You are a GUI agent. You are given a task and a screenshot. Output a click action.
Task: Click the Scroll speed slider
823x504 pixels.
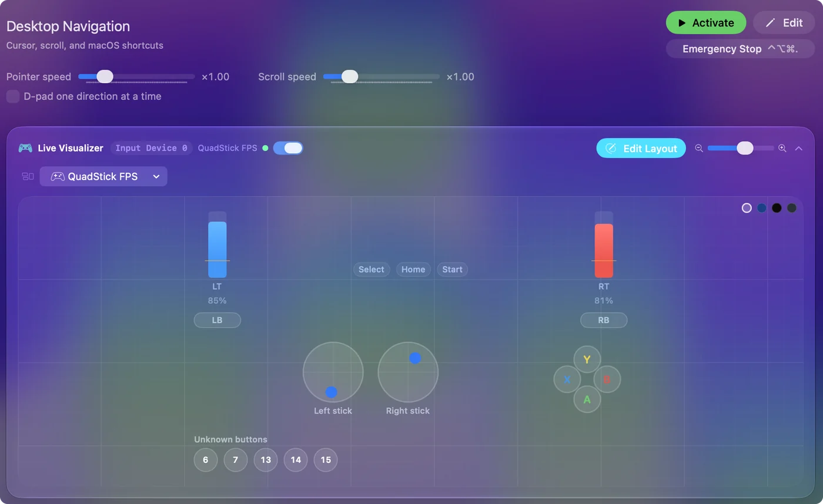point(382,76)
